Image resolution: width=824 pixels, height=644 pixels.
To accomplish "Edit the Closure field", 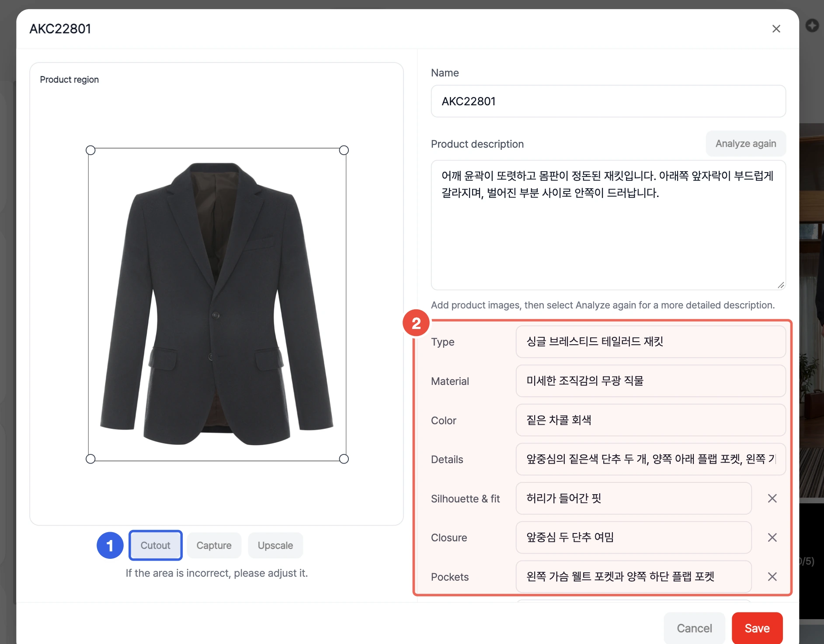I will click(x=634, y=537).
